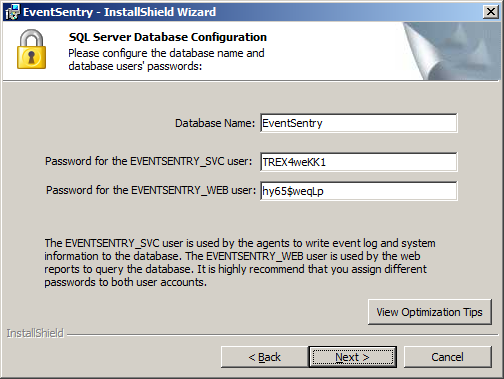Focus the EVENTSENTRY_SVC password field
504x379 pixels.
point(359,162)
